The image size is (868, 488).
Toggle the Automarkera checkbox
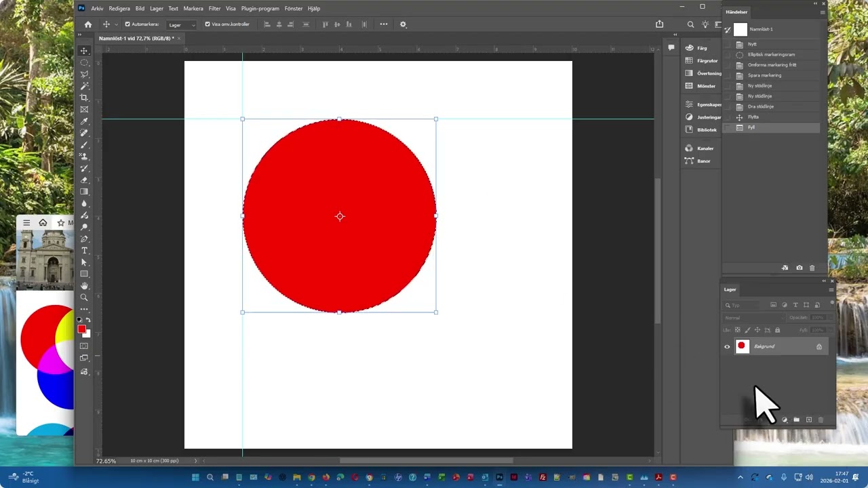[x=127, y=24]
